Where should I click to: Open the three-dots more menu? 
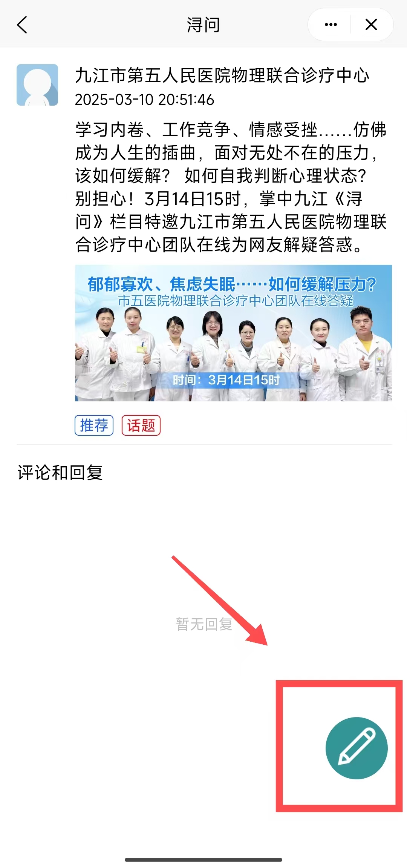pos(330,25)
